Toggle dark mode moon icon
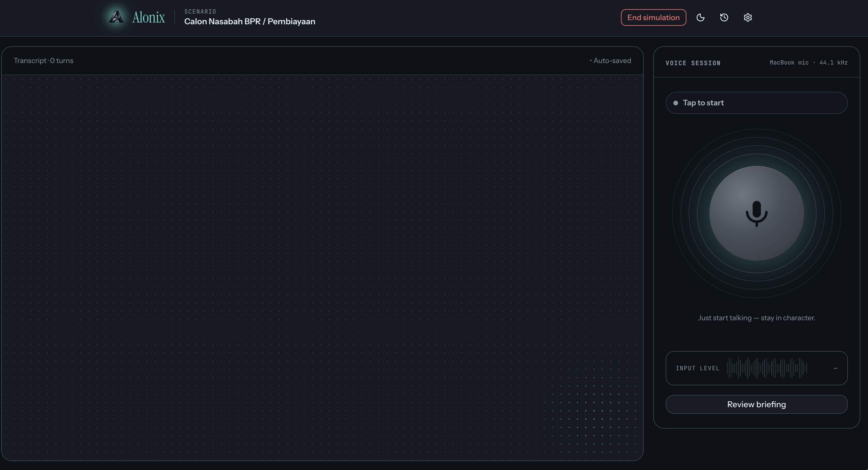 pos(701,17)
